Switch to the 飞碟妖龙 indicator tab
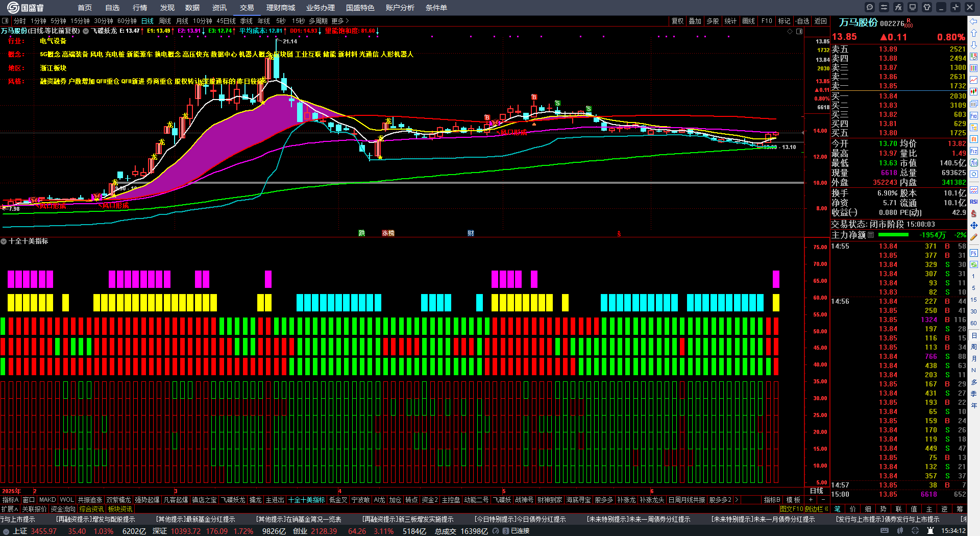This screenshot has width=980, height=536. (233, 500)
